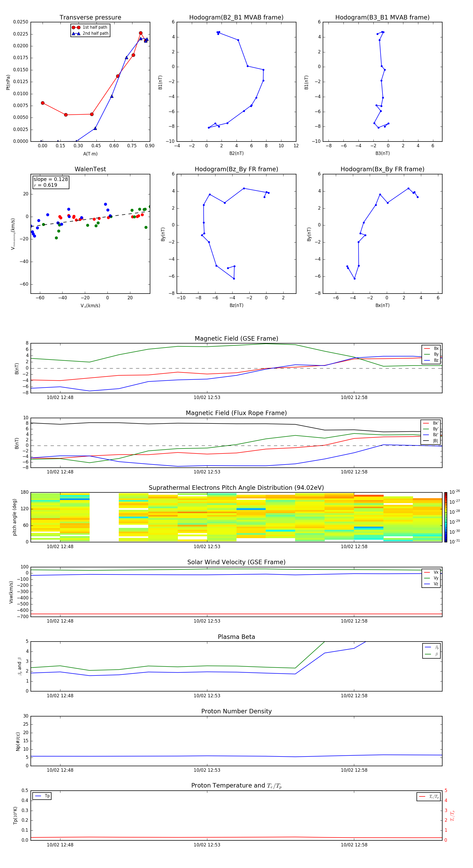Click the 'Bx(nT)' x-axis label
Image resolution: width=473 pixels, height=868 pixels.
(382, 305)
